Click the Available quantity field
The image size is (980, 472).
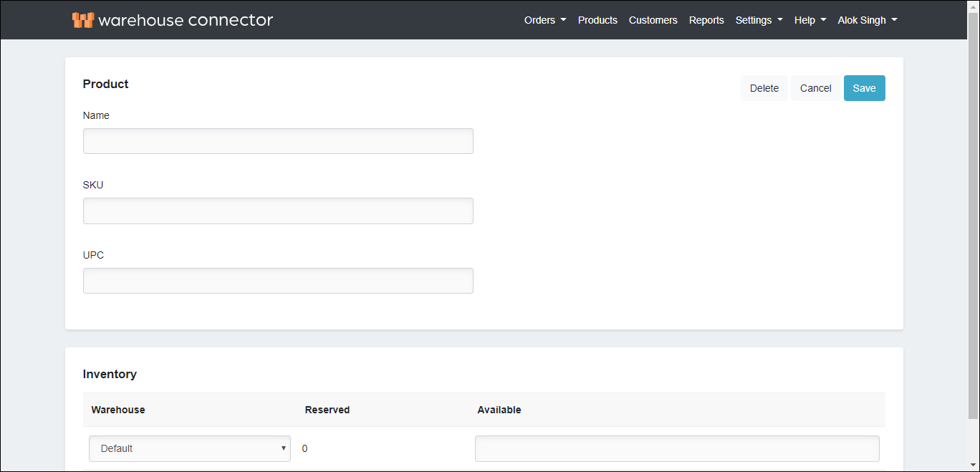pos(676,448)
